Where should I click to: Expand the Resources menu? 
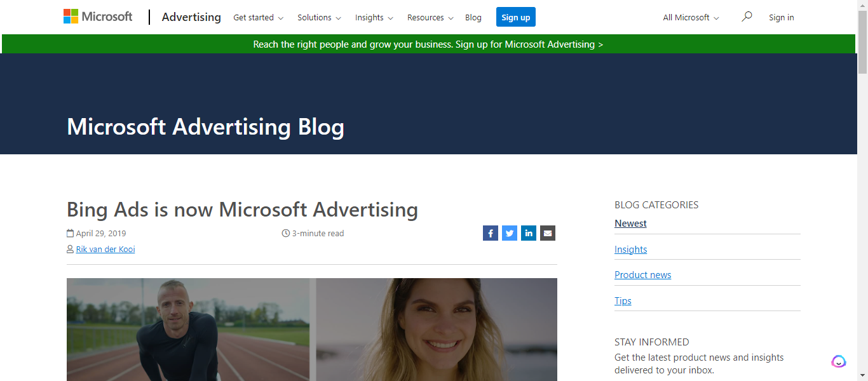click(430, 17)
